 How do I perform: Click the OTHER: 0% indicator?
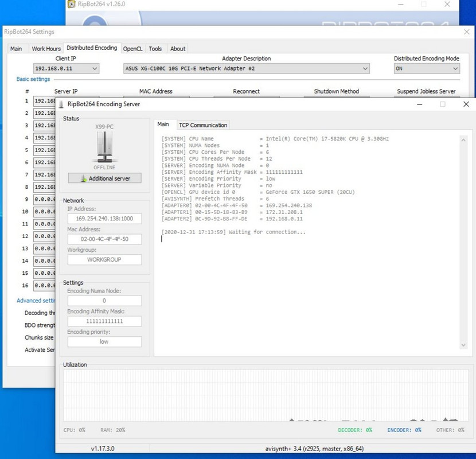click(x=450, y=430)
